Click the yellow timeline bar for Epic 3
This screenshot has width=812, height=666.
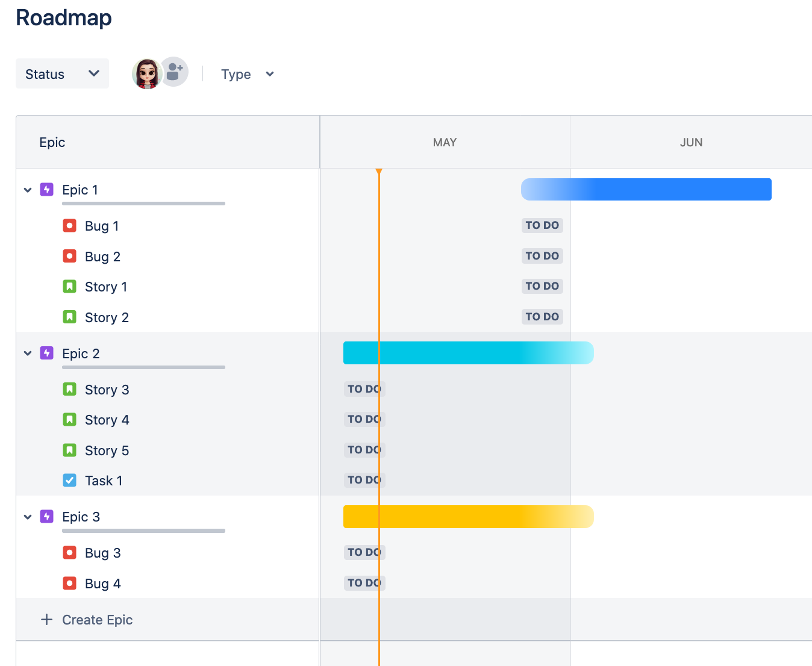point(468,516)
